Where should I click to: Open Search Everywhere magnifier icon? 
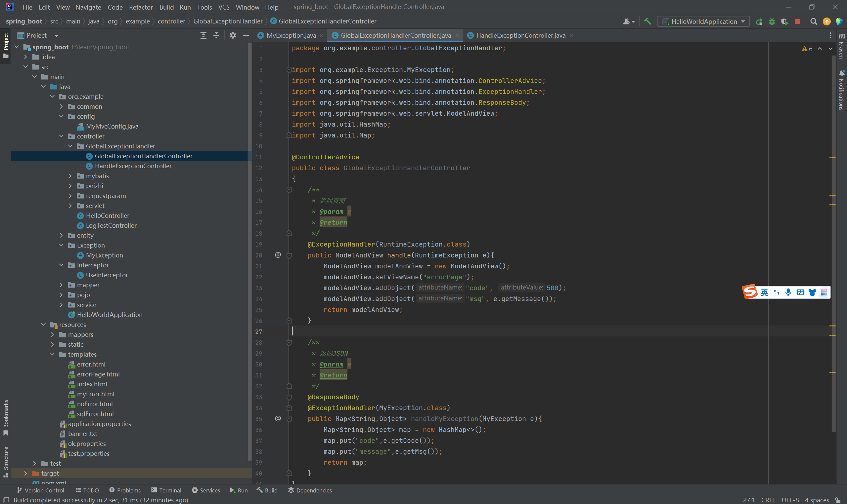pyautogui.click(x=814, y=21)
